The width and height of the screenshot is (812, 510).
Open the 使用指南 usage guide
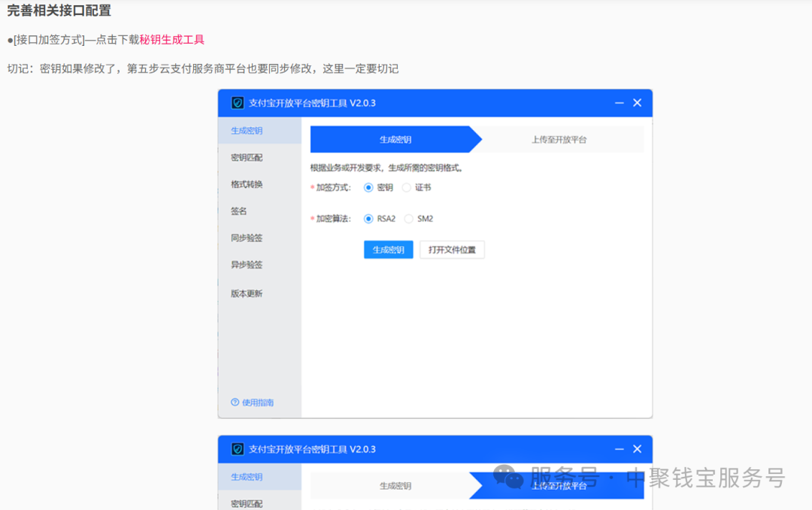tap(257, 402)
